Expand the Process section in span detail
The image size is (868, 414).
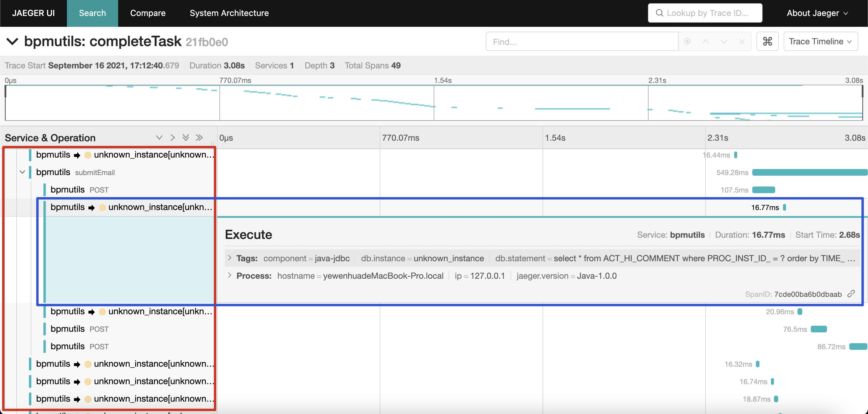[x=229, y=276]
